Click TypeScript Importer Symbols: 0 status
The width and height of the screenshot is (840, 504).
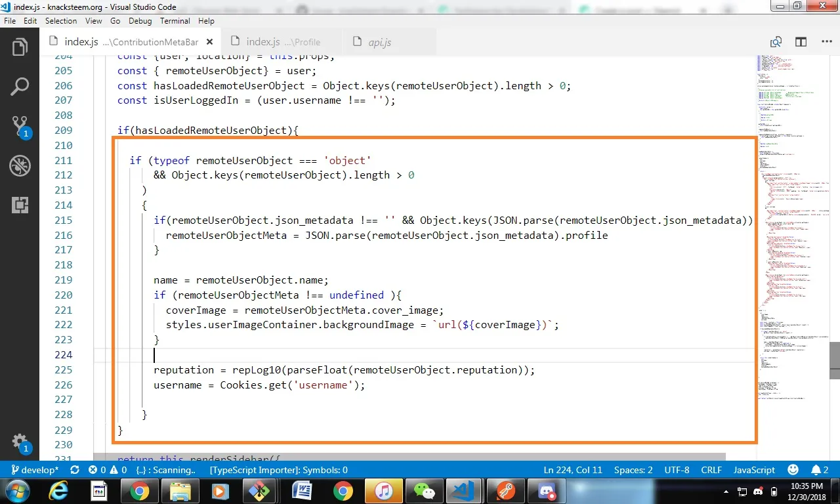[279, 470]
